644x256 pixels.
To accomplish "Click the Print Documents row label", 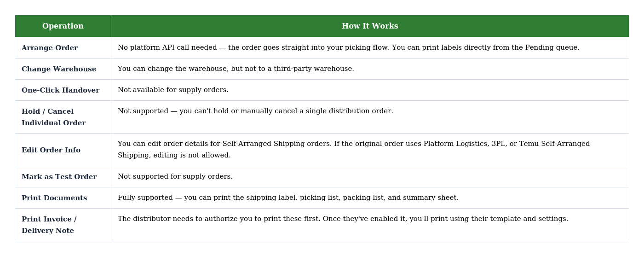I will pos(54,198).
